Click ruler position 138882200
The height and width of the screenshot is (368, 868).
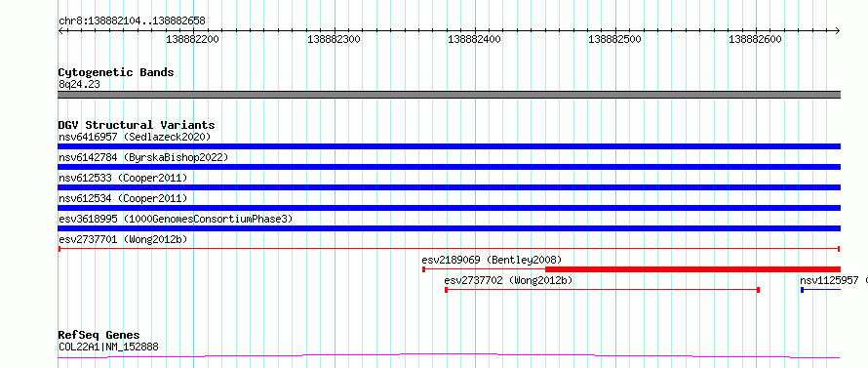193,39
